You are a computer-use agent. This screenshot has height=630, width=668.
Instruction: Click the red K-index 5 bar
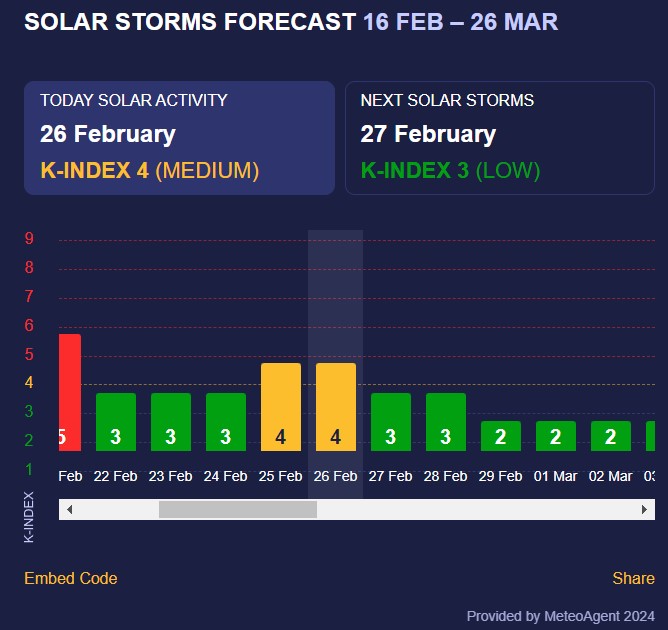[x=69, y=392]
